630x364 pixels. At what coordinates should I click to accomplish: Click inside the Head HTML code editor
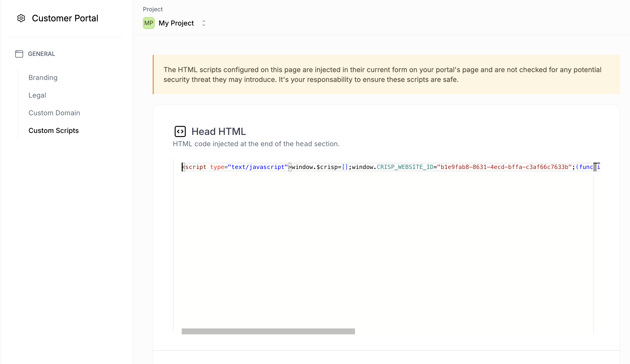coord(375,237)
